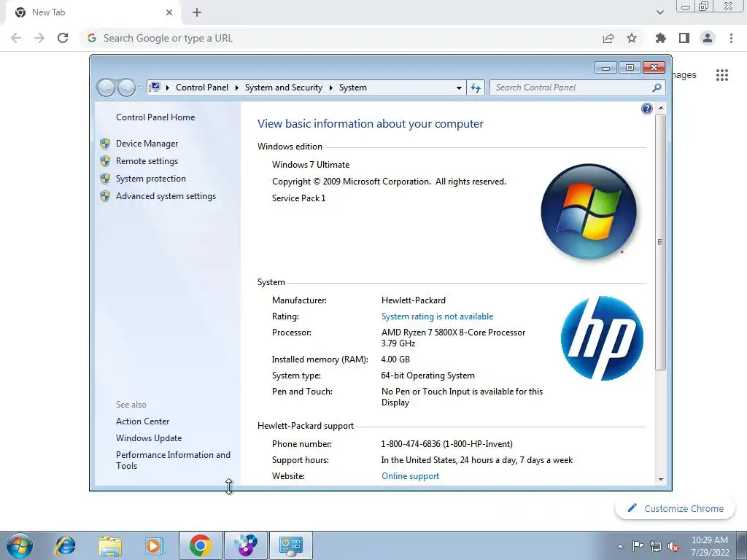The width and height of the screenshot is (747, 560).
Task: Open Windows Update under See also
Action: 149,438
